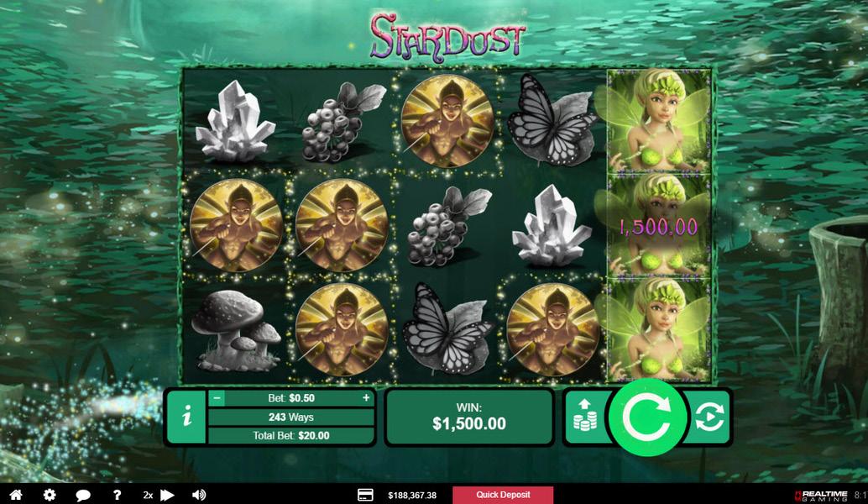Spin the reels with the green button
The width and height of the screenshot is (868, 504).
point(647,417)
